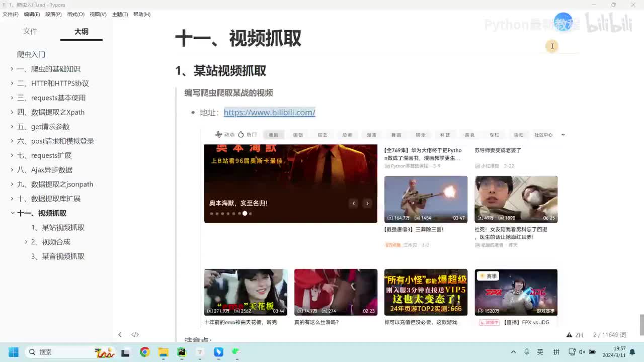Click the 1、某站视频抓取 document subheading
The width and height of the screenshot is (644, 362).
tap(220, 71)
